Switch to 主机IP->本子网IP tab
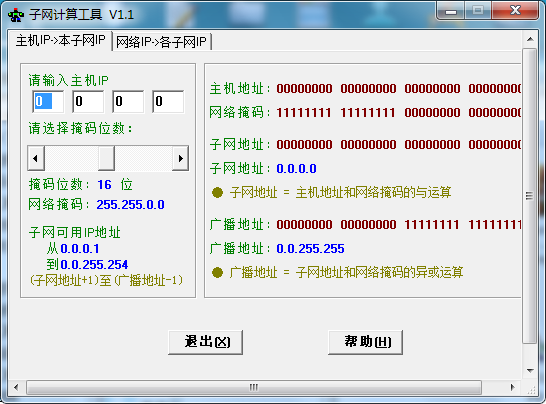Image resolution: width=546 pixels, height=404 pixels. (60, 41)
